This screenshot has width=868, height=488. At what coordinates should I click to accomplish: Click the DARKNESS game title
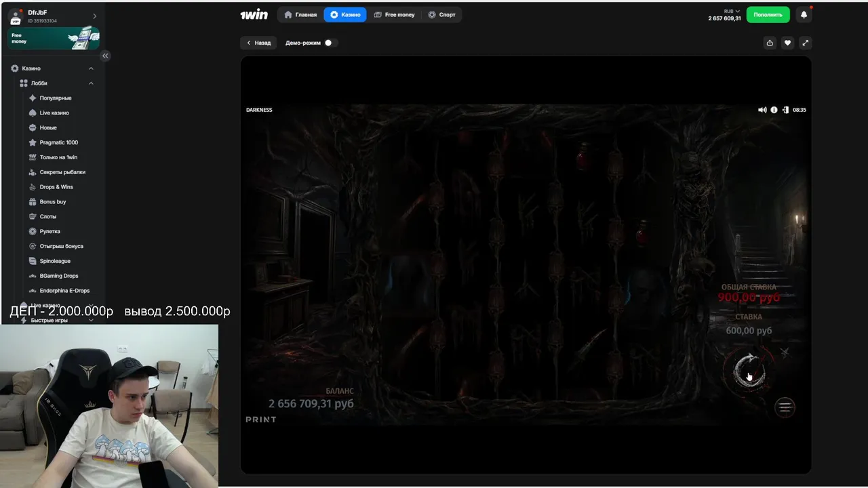(x=259, y=110)
